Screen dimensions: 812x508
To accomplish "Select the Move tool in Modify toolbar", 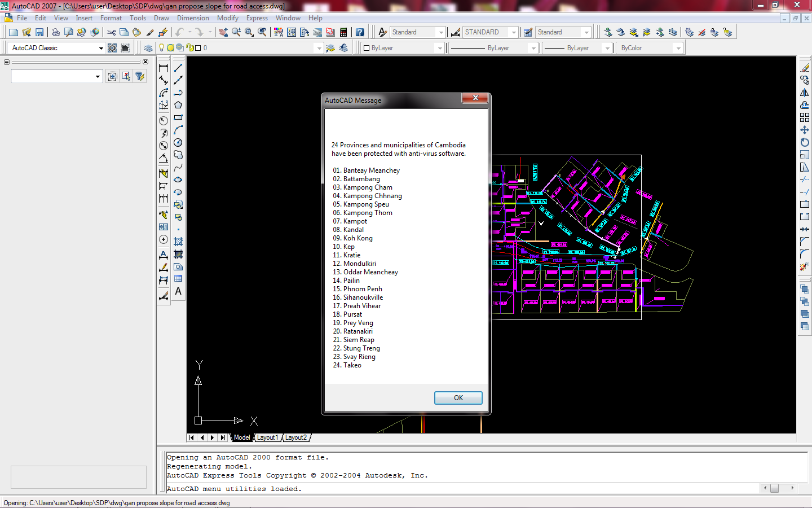I will click(x=805, y=130).
